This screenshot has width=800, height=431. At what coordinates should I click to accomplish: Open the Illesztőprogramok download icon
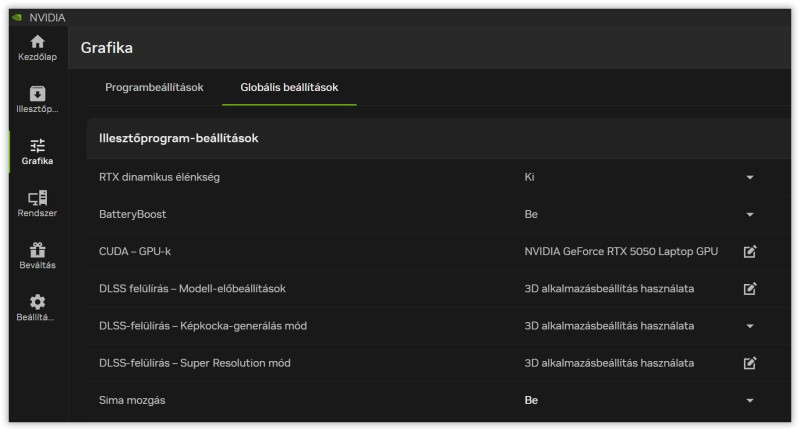click(38, 93)
